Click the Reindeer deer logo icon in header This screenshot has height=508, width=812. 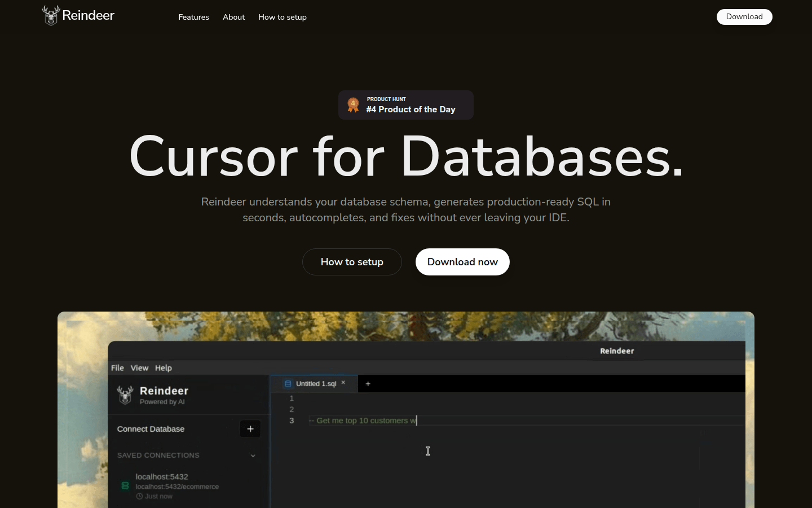51,16
